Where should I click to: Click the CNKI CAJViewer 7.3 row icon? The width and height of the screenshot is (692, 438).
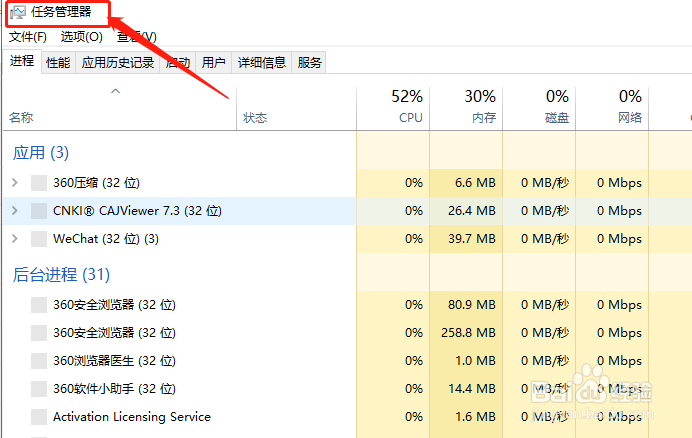pyautogui.click(x=39, y=211)
